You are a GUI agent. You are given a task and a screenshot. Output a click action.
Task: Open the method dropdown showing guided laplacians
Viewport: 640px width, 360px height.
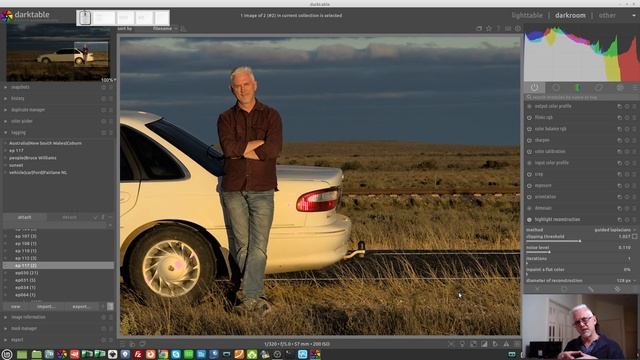pos(613,230)
